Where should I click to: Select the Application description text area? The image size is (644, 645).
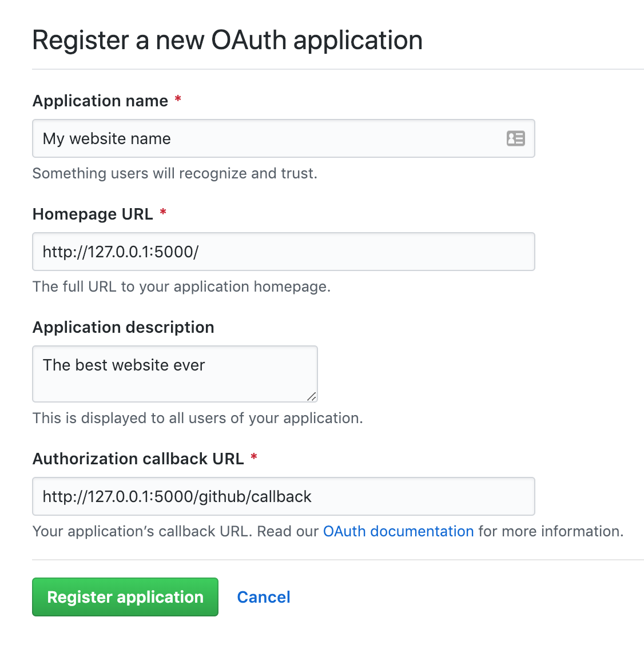[174, 373]
